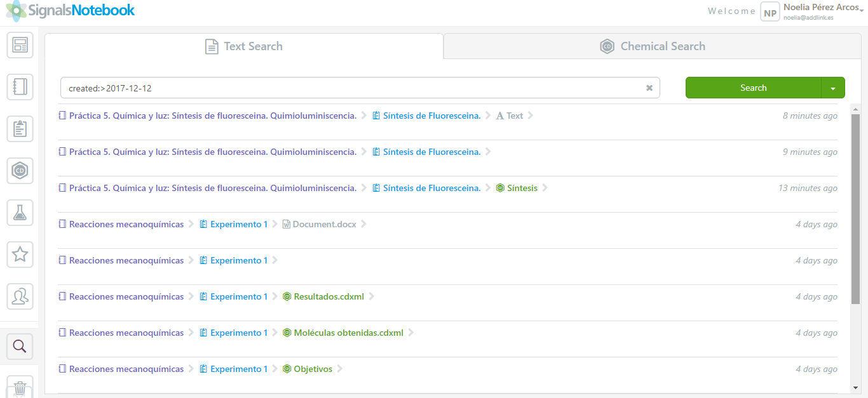
Task: Switch to the Chemical Search tab
Action: coord(652,46)
